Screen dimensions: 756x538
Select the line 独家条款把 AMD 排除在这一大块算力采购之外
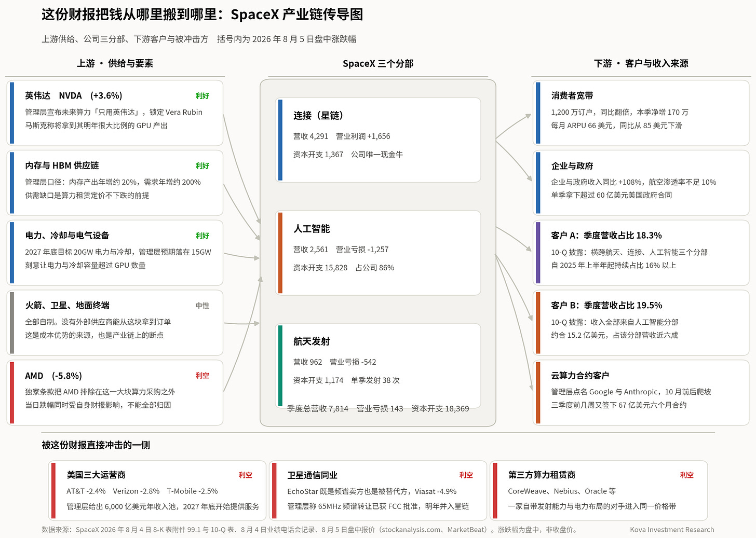(x=100, y=392)
